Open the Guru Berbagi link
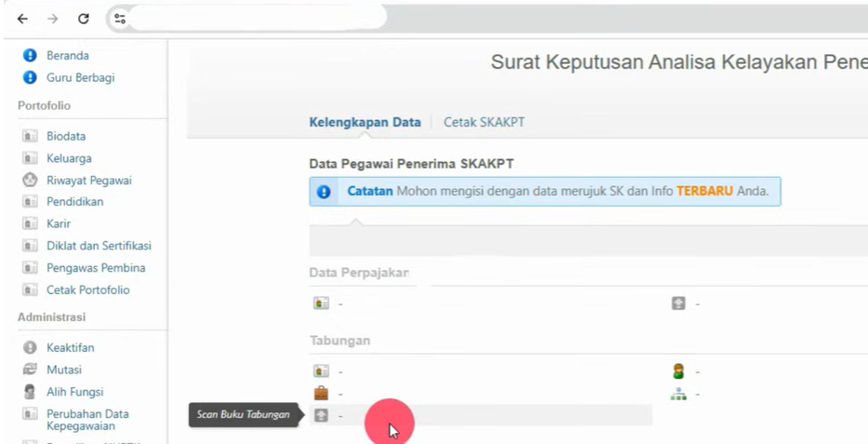The height and width of the screenshot is (444, 868). [80, 77]
